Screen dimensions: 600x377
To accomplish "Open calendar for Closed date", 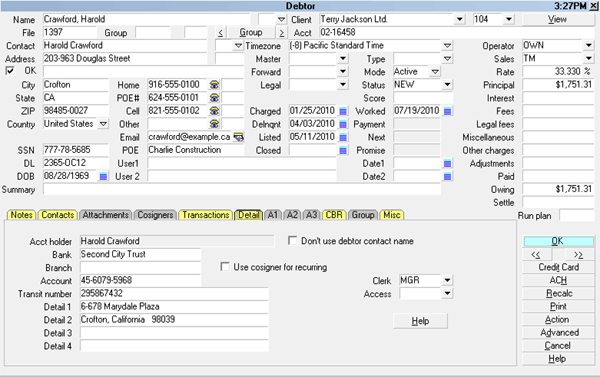I will (x=343, y=150).
